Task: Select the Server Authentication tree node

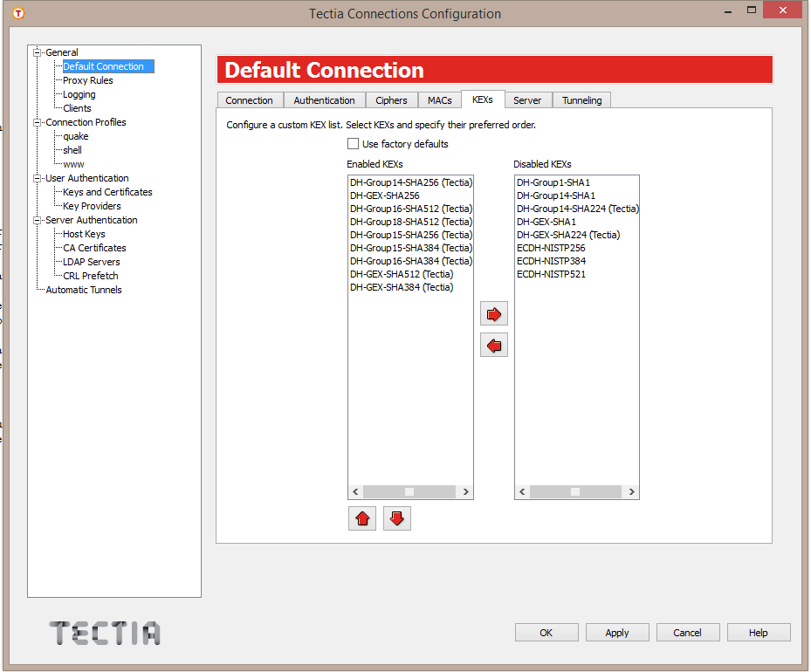Action: [x=92, y=220]
